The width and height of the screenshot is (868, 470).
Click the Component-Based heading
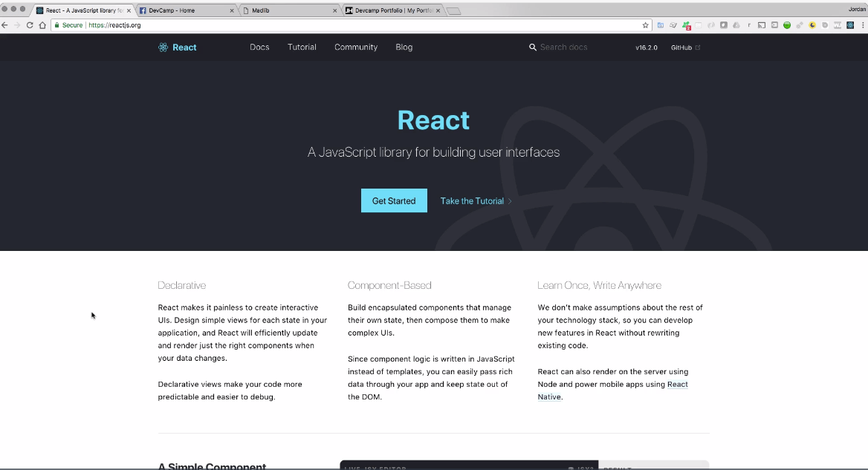tap(389, 285)
